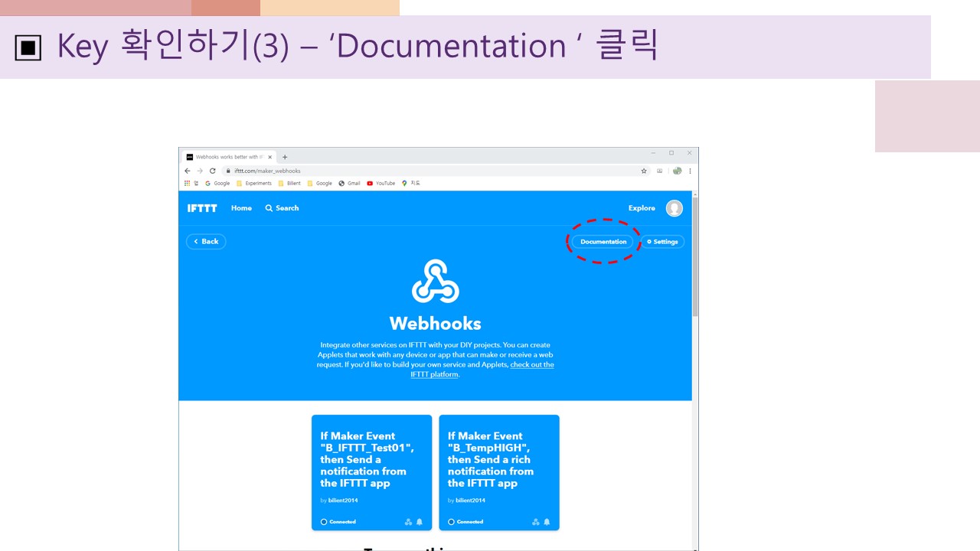This screenshot has height=551, width=980.
Task: Click the lock icon in the address bar
Action: coord(228,171)
